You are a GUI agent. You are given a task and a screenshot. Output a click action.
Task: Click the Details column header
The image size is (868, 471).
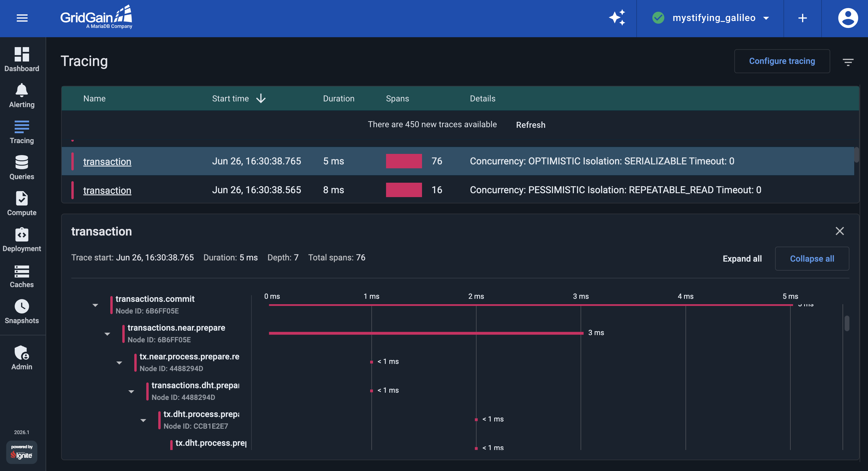pos(483,98)
